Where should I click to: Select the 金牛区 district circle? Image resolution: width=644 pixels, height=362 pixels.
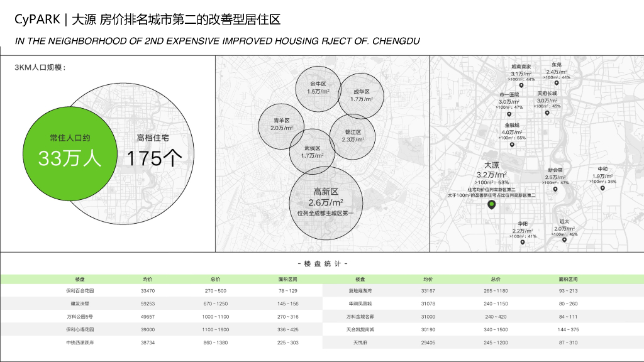[x=318, y=87]
